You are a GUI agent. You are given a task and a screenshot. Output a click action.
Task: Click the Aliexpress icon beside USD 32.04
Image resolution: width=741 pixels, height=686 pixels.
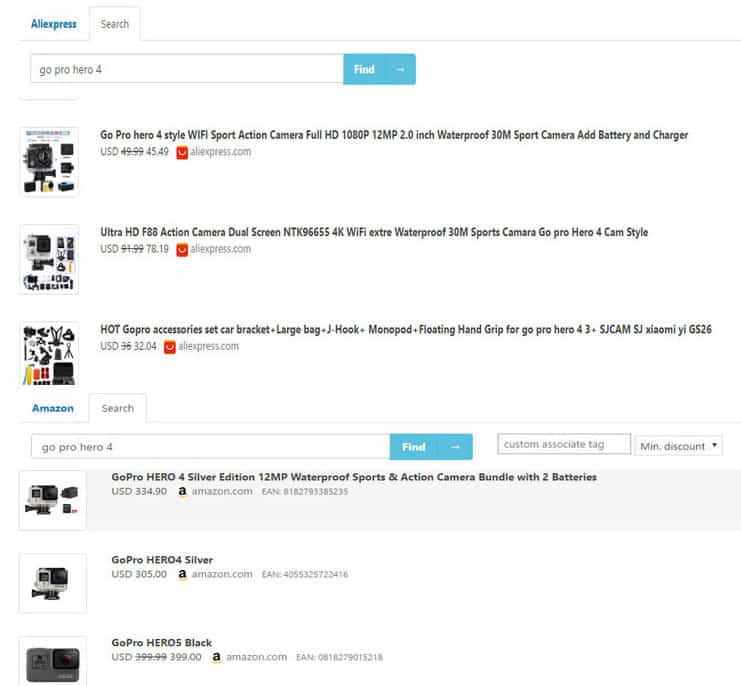tap(170, 347)
